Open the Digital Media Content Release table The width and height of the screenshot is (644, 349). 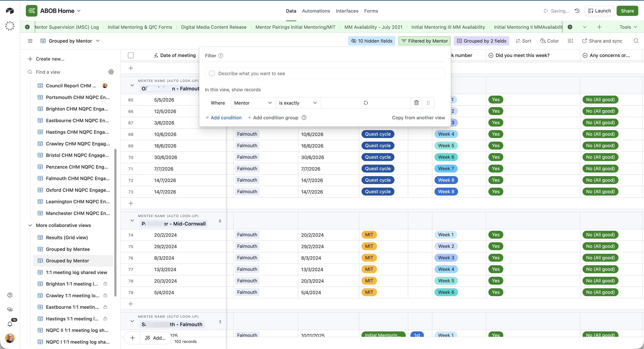coord(214,27)
